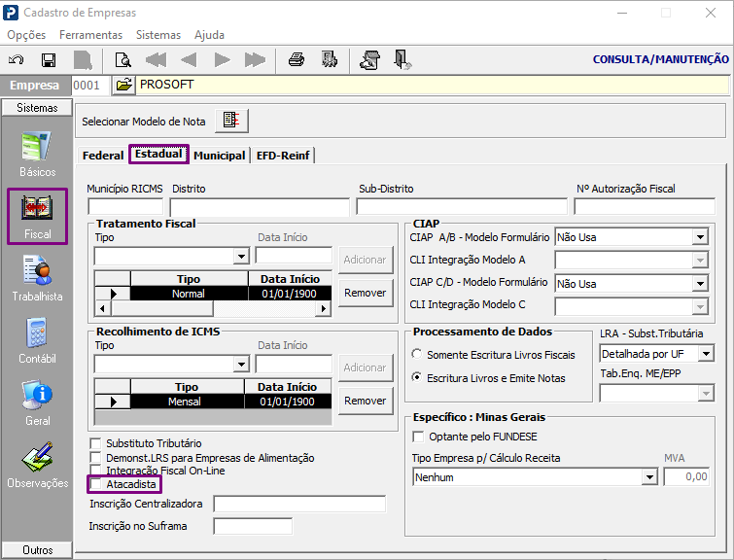Screen dimensions: 734x560
Task: Open CIAP A/B Modelo Formulário dropdown
Action: coord(700,237)
